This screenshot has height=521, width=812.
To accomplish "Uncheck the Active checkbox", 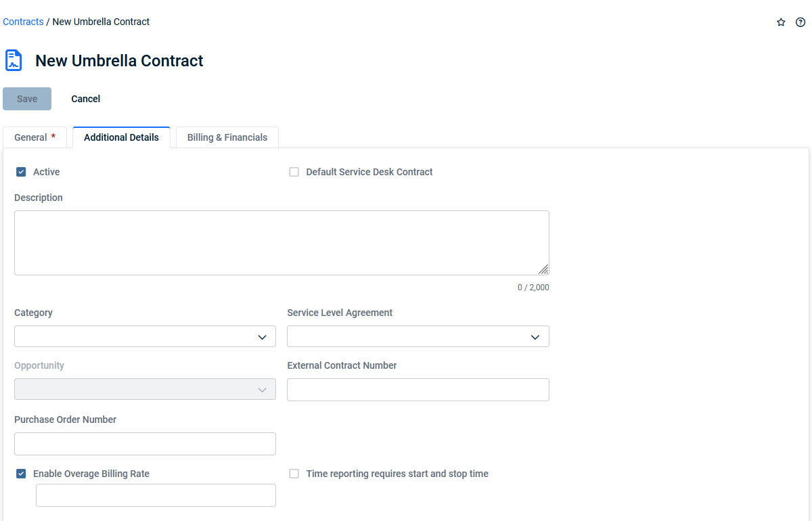I will tap(21, 172).
